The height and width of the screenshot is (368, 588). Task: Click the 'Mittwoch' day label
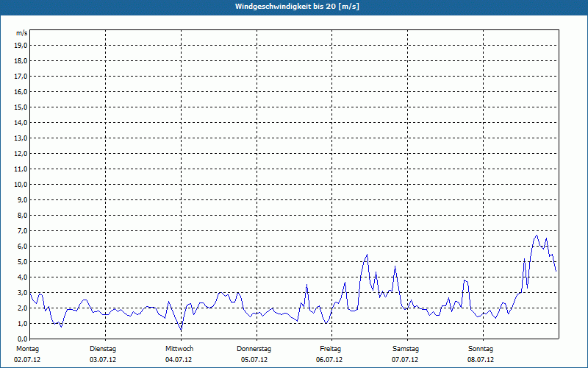(x=179, y=349)
